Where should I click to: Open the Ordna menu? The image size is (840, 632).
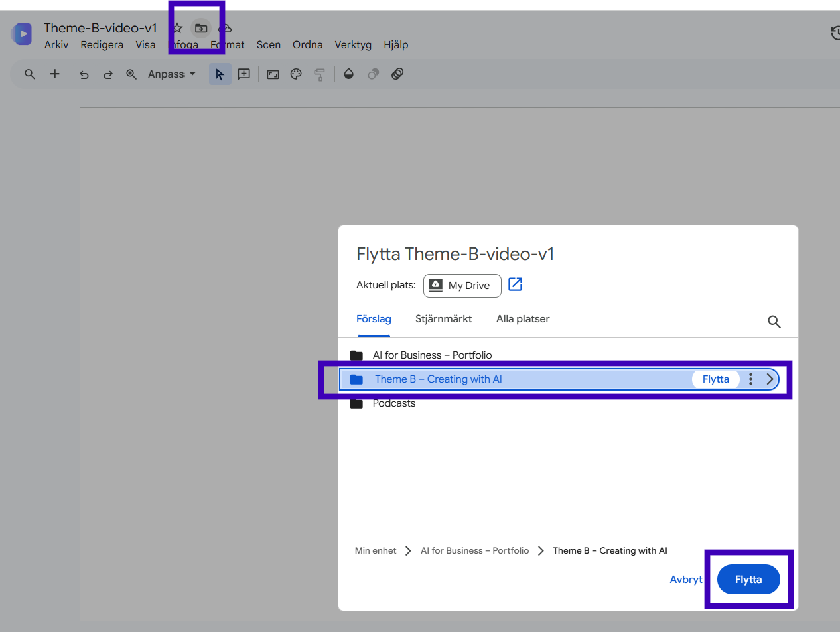[308, 45]
